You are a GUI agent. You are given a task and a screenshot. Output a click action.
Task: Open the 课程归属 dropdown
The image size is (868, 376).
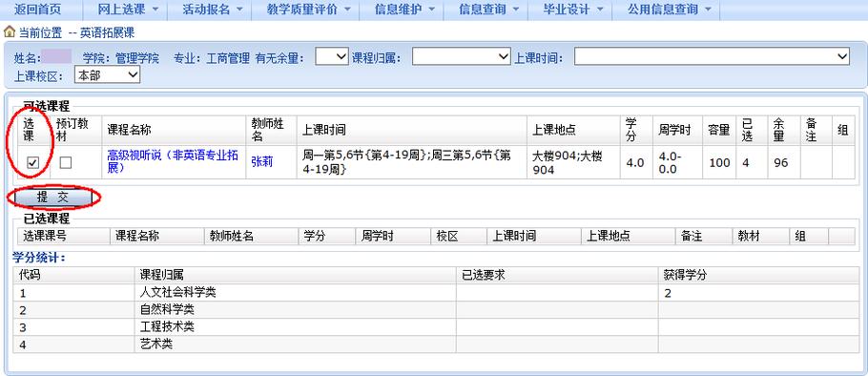tap(461, 56)
